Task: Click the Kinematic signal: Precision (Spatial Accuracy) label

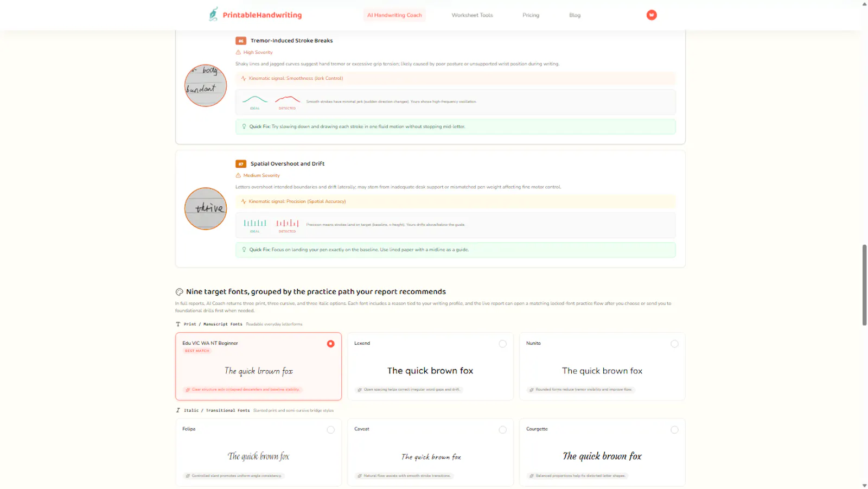Action: click(x=297, y=202)
